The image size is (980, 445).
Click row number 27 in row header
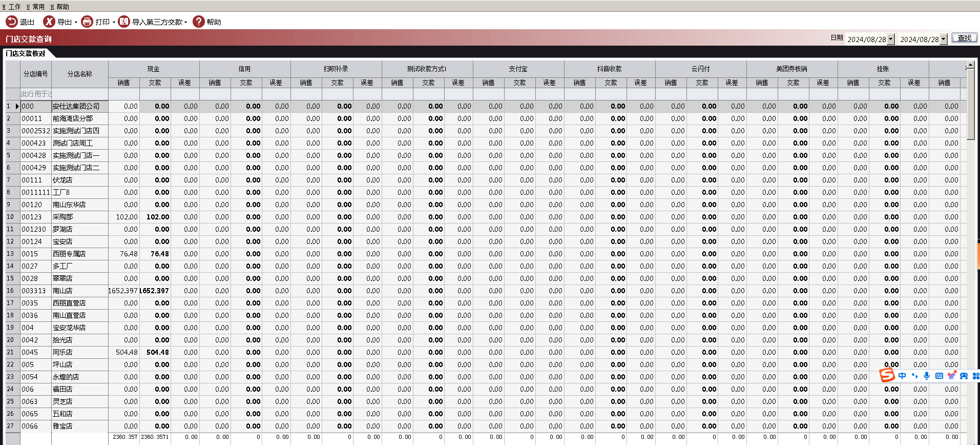tap(10, 426)
